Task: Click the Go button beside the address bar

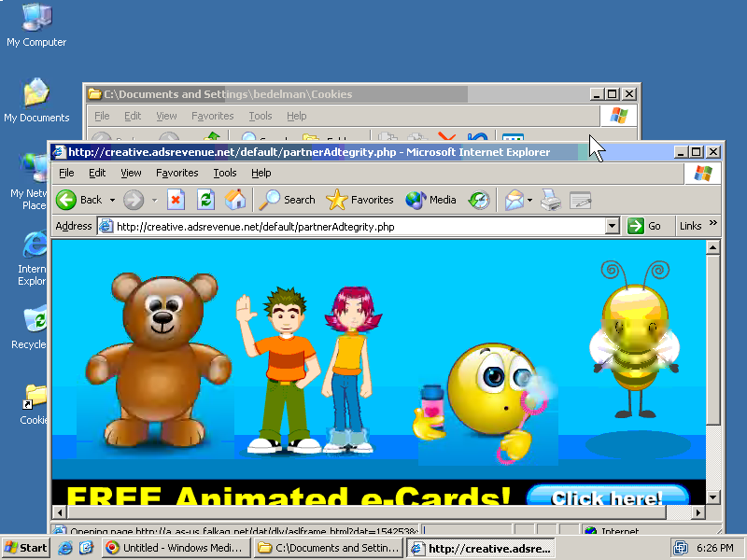Action: click(x=644, y=226)
